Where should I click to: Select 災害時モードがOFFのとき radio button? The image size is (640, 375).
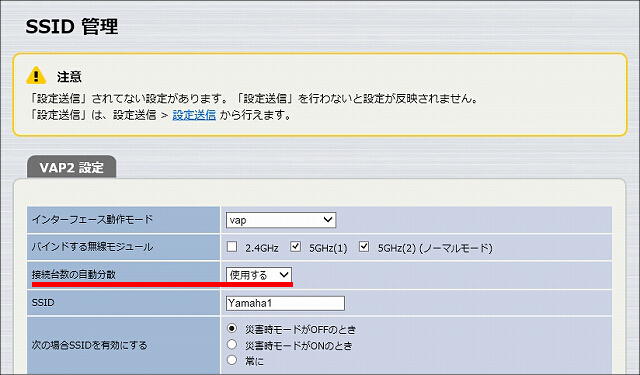tap(232, 328)
